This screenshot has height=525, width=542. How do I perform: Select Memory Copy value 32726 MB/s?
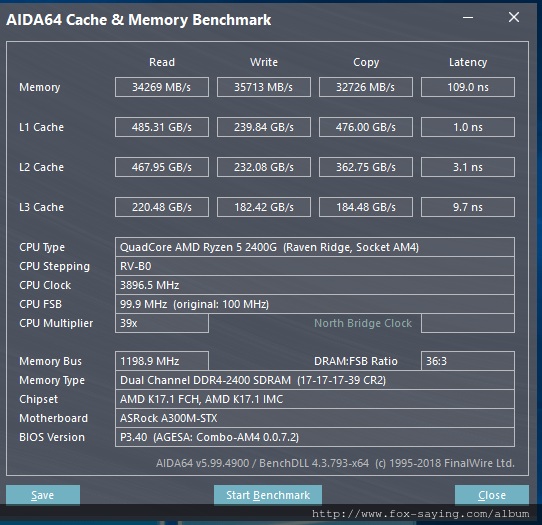pos(366,87)
